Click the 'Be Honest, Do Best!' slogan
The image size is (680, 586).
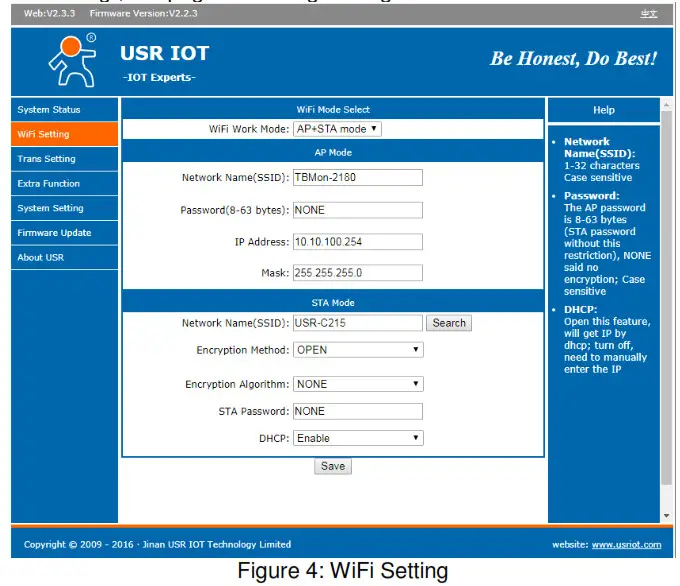pos(573,59)
